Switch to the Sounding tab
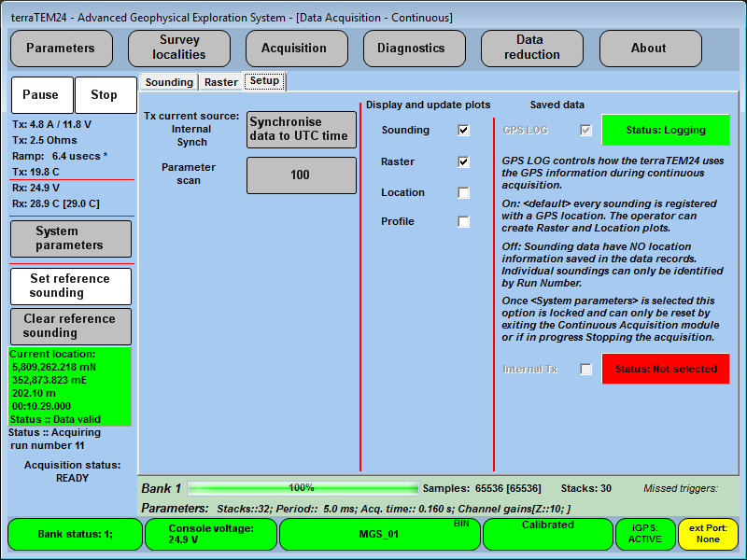The image size is (747, 560). coord(169,82)
